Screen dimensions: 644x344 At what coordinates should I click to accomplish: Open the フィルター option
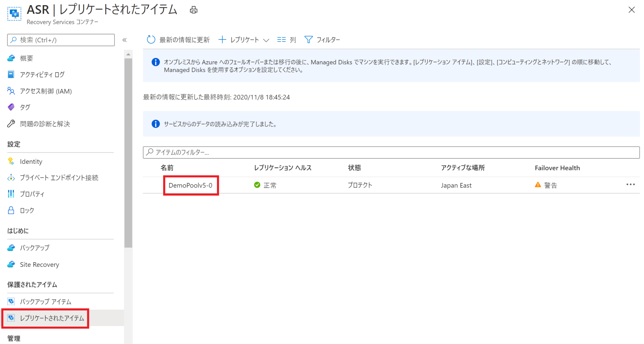(x=322, y=40)
